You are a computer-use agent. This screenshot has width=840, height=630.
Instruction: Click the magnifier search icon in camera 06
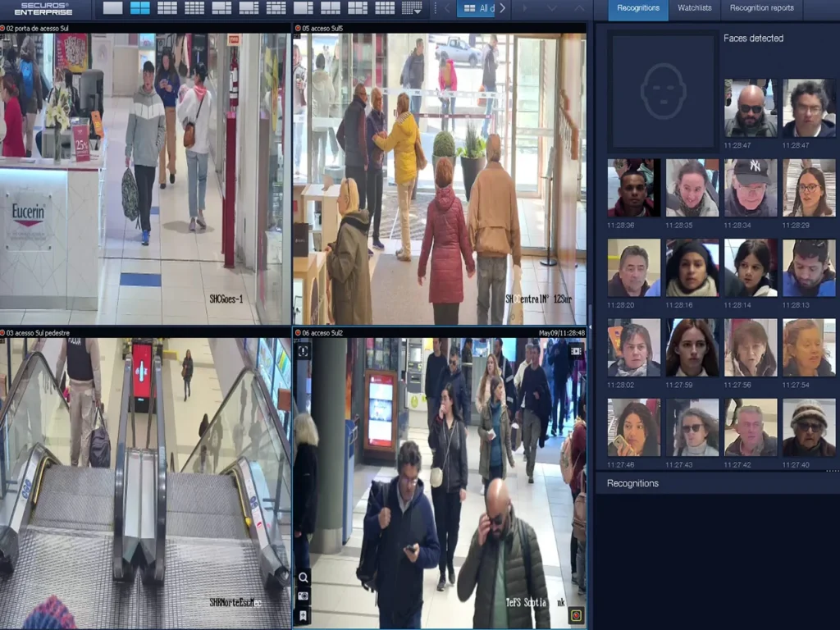coord(304,577)
